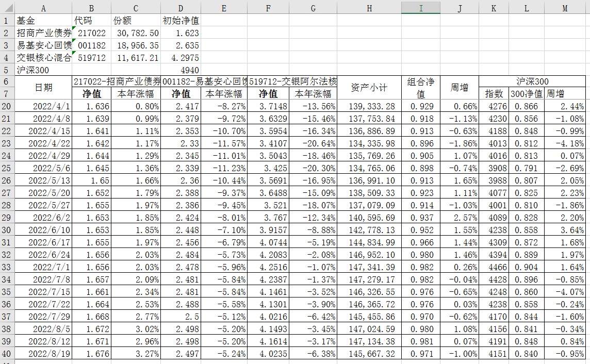Click the 300净值 header cell
This screenshot has width=590, height=364.
[527, 94]
